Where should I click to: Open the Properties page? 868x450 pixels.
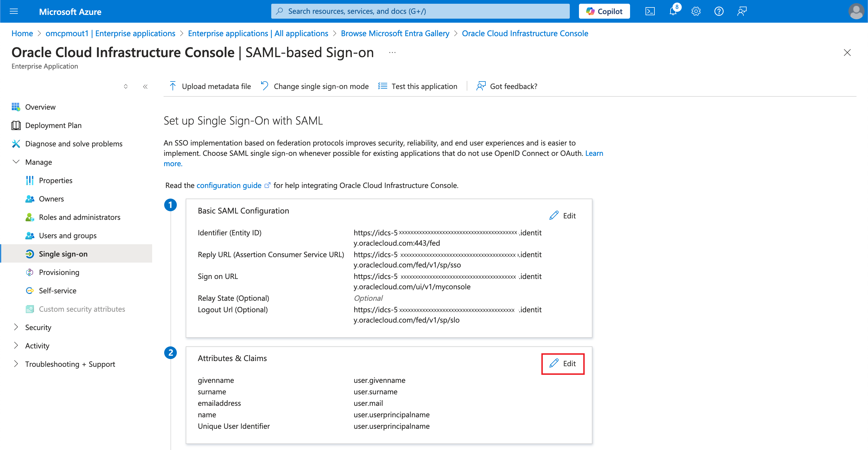pyautogui.click(x=56, y=180)
